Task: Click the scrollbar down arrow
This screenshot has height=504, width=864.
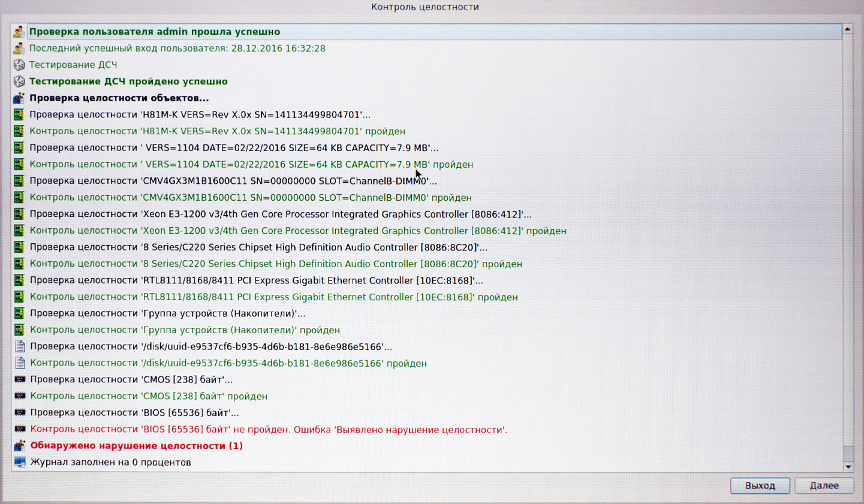Action: [848, 467]
